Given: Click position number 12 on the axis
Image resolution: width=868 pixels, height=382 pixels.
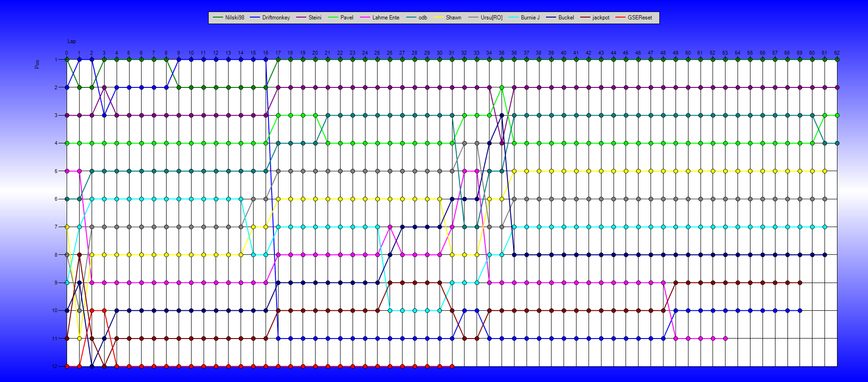Looking at the screenshot, I should tap(55, 366).
